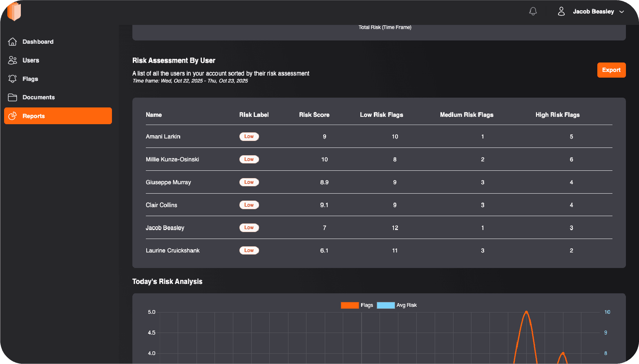Click the user profile avatar icon
The height and width of the screenshot is (364, 639).
click(561, 11)
